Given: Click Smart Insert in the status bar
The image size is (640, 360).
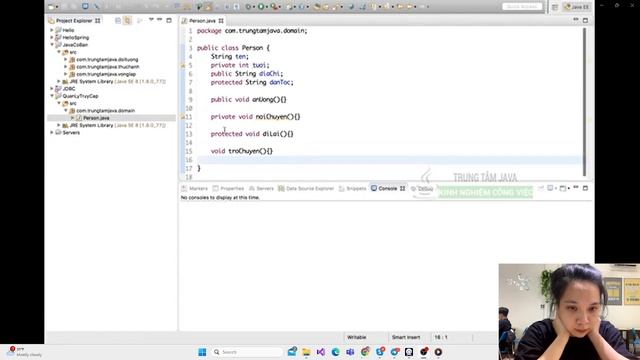Looking at the screenshot, I should click(x=406, y=338).
